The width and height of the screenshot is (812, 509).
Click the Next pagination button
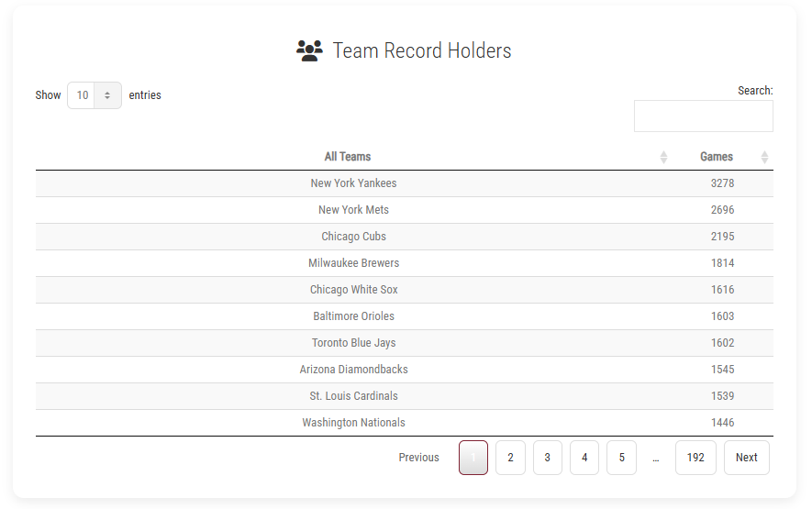click(746, 458)
